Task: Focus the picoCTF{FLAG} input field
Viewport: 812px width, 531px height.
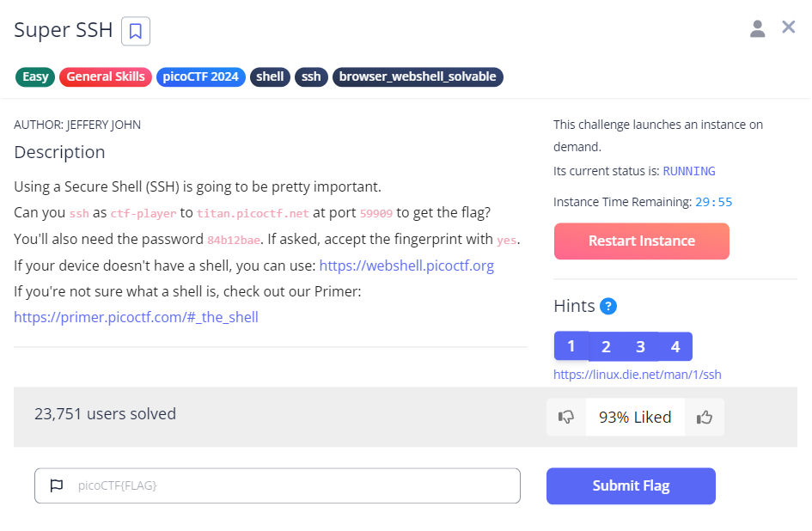Action: coord(292,485)
